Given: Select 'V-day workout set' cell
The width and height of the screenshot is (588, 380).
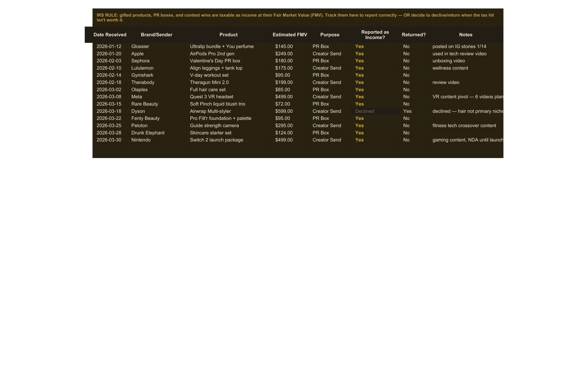Looking at the screenshot, I should (x=228, y=75).
